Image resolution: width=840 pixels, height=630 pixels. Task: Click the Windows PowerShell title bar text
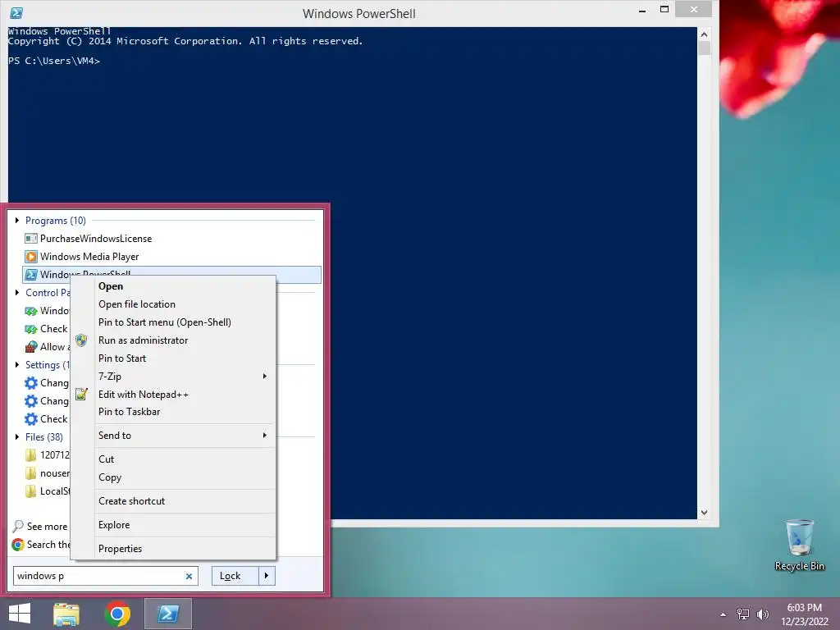359,13
